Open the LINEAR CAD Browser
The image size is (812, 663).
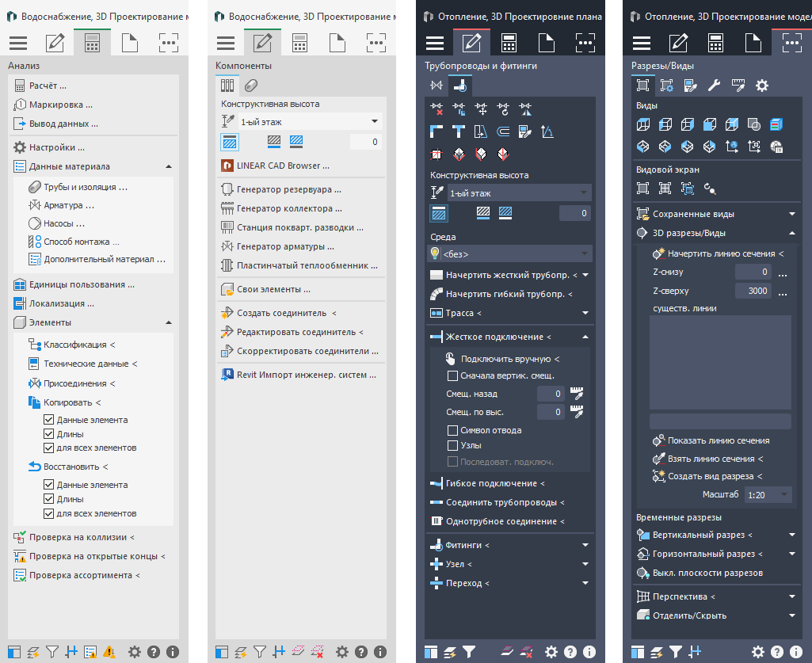pyautogui.click(x=282, y=166)
